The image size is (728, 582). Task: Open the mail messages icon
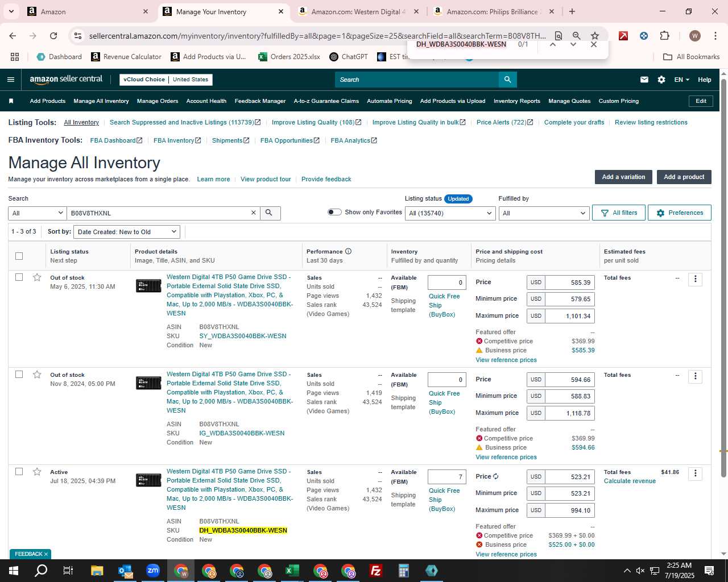click(x=644, y=80)
